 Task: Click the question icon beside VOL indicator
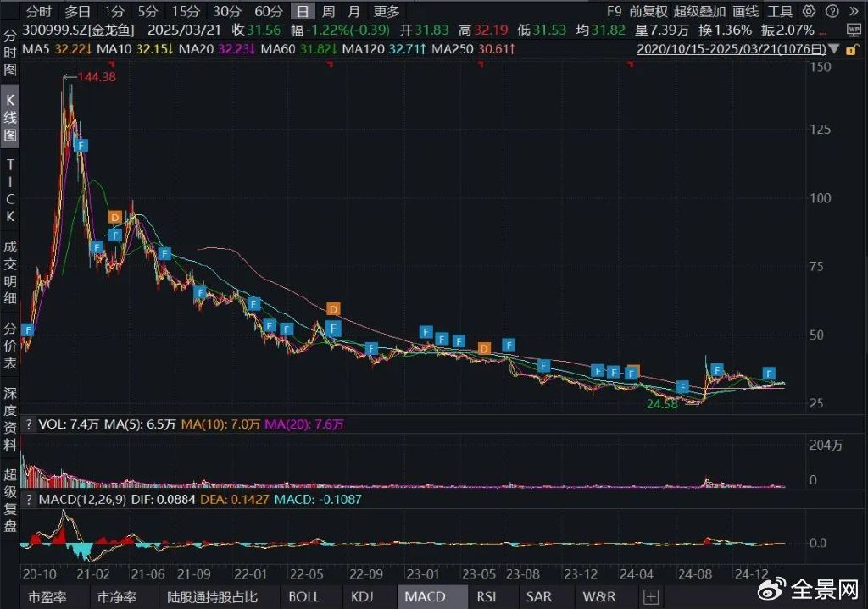click(31, 424)
